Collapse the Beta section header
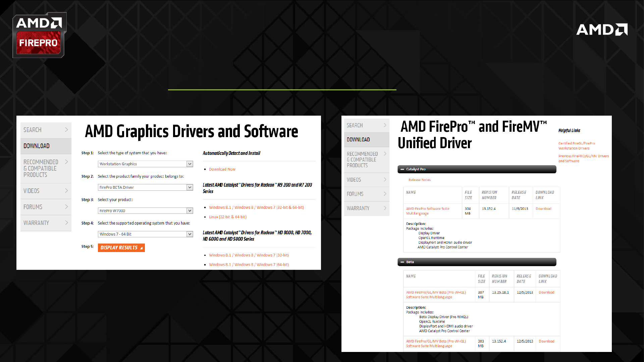This screenshot has width=644, height=362. pos(402,262)
